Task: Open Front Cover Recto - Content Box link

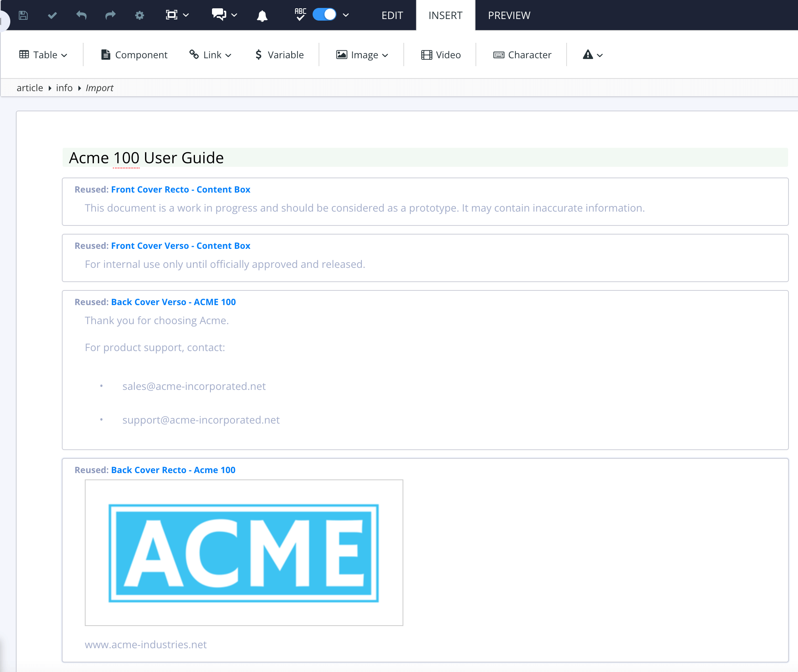Action: click(181, 189)
